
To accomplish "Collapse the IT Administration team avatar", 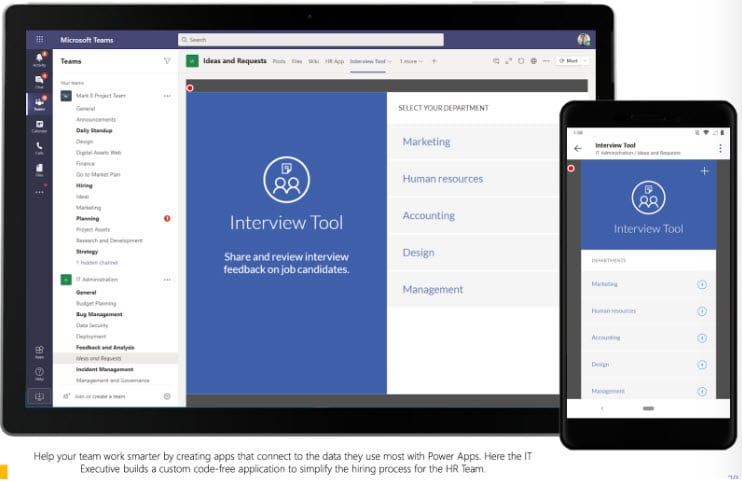I will click(x=66, y=279).
